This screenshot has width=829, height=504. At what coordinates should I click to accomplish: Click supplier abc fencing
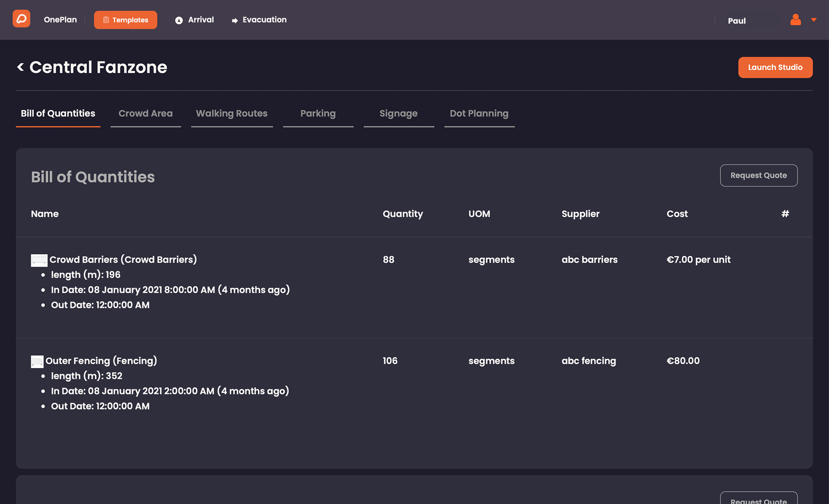(589, 361)
